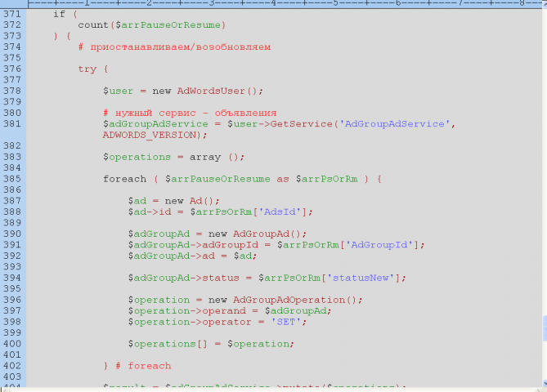Click "$operations[]" on line 400
Image resolution: width=547 pixels, height=392 pixels.
[x=168, y=344]
